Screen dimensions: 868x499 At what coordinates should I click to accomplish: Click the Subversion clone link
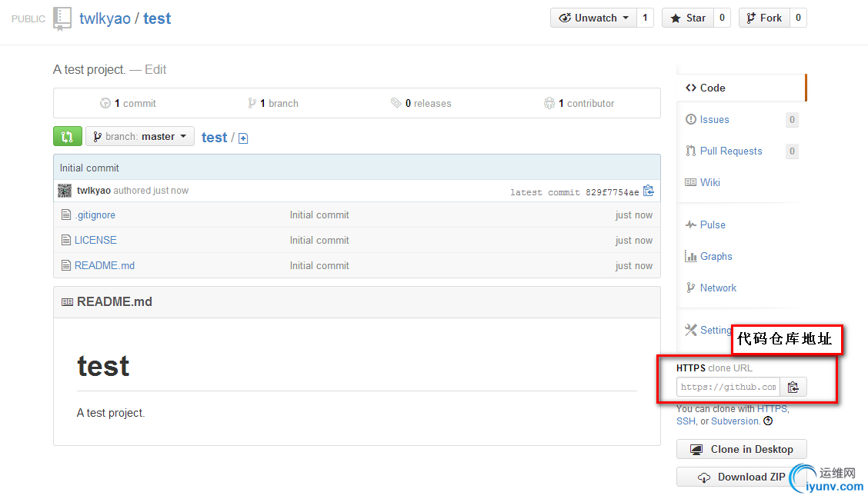(735, 421)
